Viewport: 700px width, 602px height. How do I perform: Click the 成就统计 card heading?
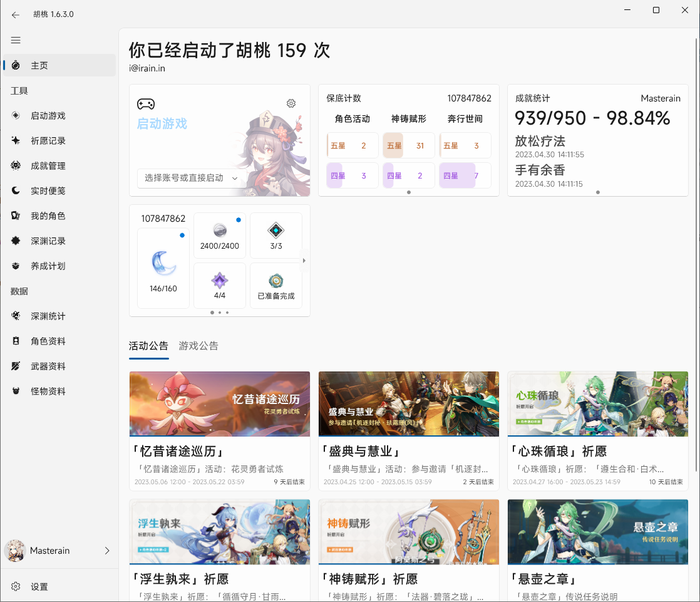pyautogui.click(x=533, y=98)
